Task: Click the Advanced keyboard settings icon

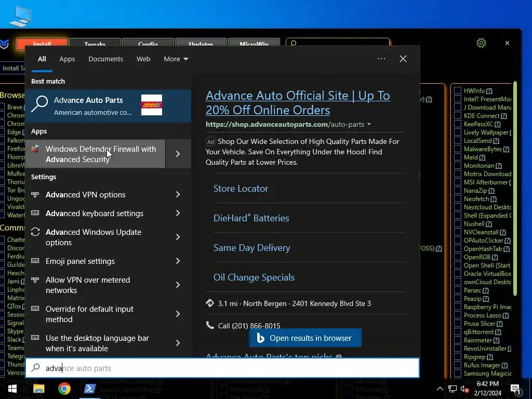Action: 35,213
